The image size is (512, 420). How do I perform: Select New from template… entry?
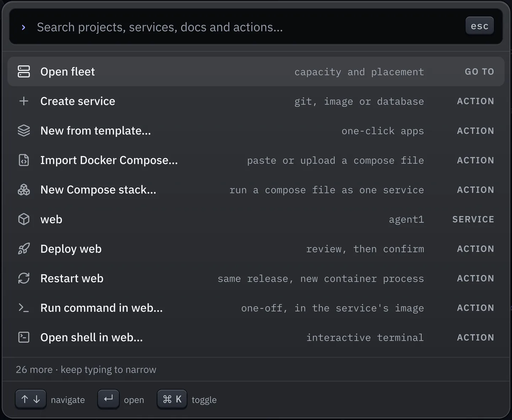coord(256,130)
